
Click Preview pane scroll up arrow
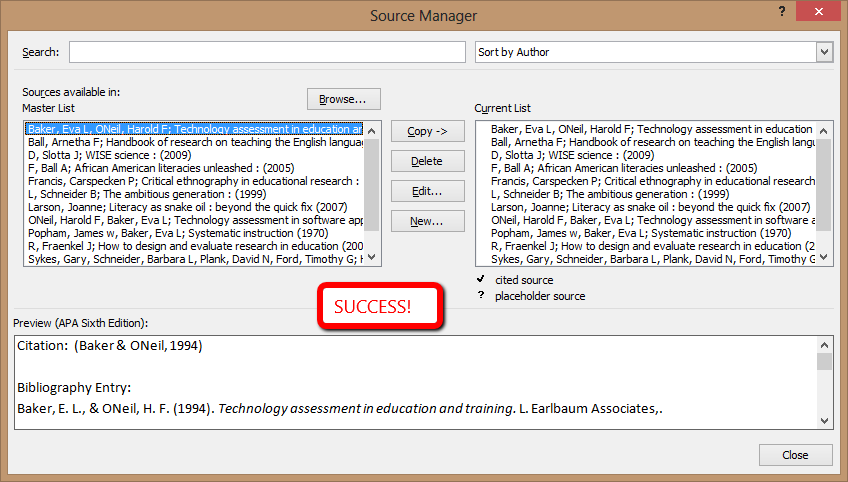[x=824, y=345]
